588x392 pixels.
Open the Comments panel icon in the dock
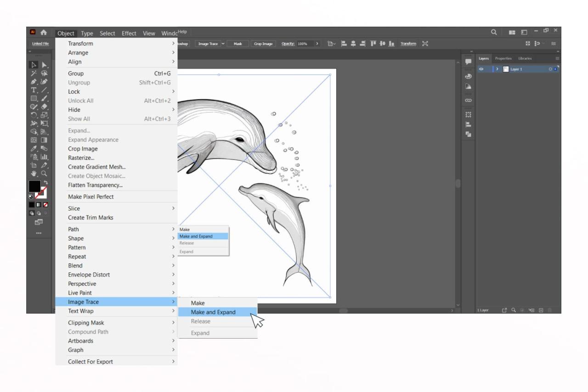click(468, 62)
